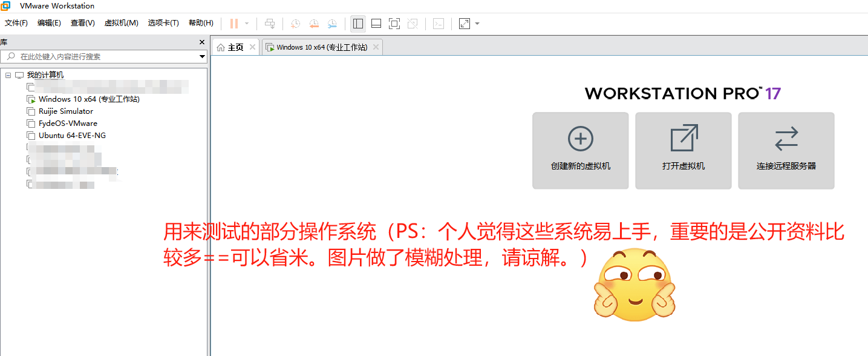Image resolution: width=868 pixels, height=356 pixels.
Task: Open the 文件(F) menu
Action: [x=16, y=23]
